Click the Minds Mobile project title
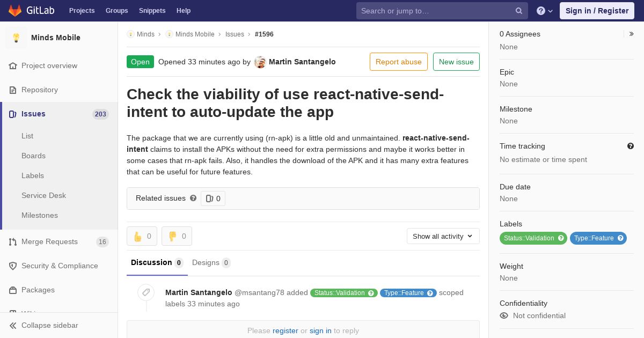This screenshot has height=338, width=644. (56, 38)
